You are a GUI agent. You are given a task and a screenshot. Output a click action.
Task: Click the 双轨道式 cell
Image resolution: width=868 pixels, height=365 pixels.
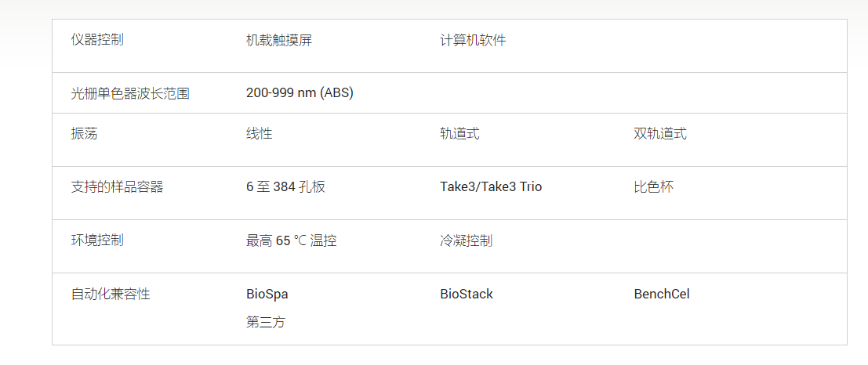(660, 134)
